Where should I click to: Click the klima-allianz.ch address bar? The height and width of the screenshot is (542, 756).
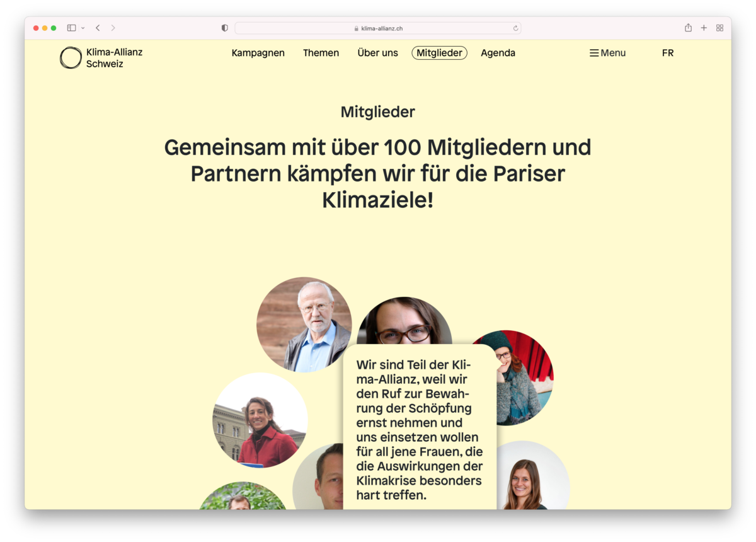377,28
